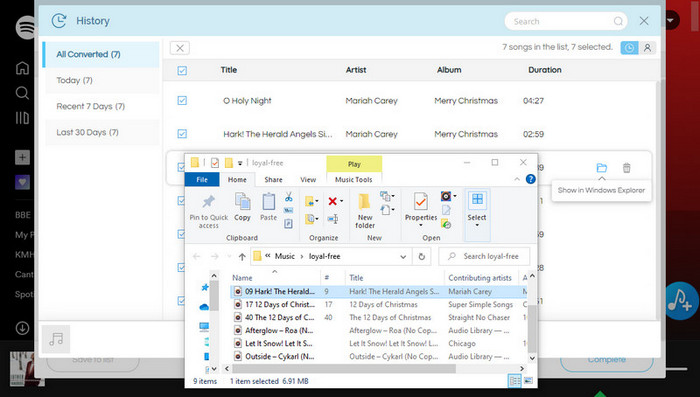The width and height of the screenshot is (700, 397).
Task: Click the Properties checkmark icon
Action: [x=421, y=202]
